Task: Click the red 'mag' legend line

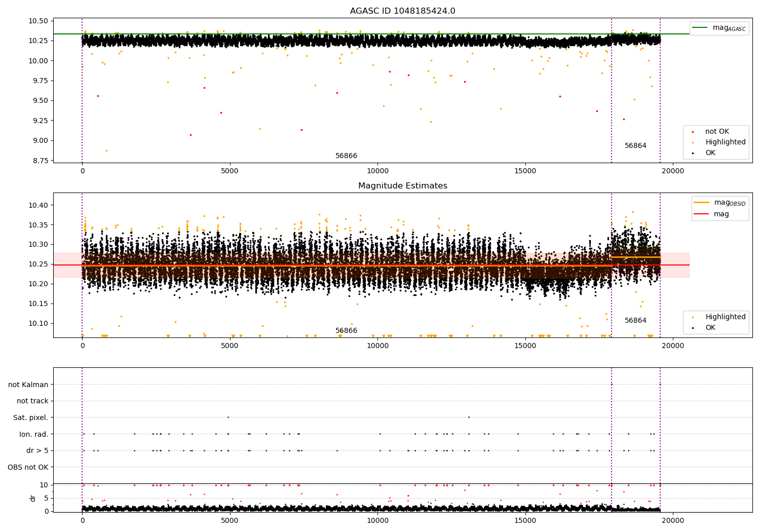Action: coord(701,214)
